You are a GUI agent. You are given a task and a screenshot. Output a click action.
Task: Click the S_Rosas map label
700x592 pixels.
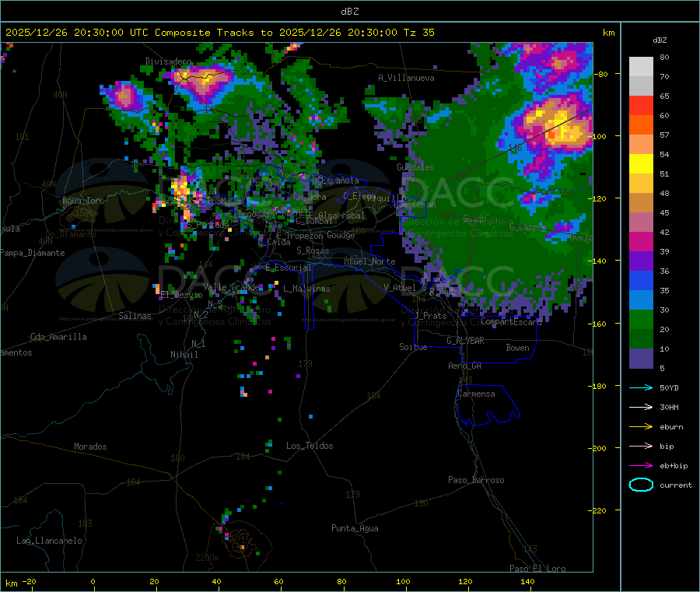tap(313, 250)
